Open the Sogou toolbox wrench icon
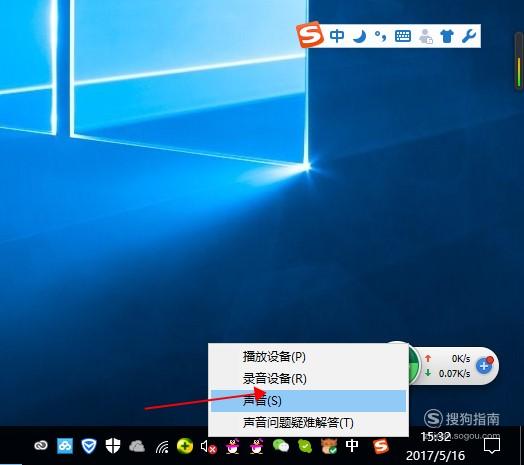524x465 pixels. click(x=469, y=36)
